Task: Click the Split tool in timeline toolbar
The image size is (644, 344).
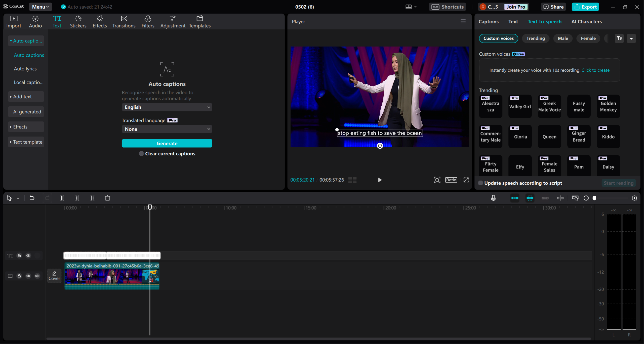Action: click(62, 198)
